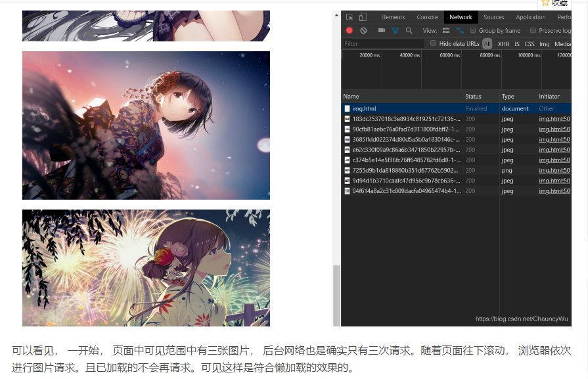Enable the Group by frame checkbox
This screenshot has height=379, width=588.
pos(473,30)
